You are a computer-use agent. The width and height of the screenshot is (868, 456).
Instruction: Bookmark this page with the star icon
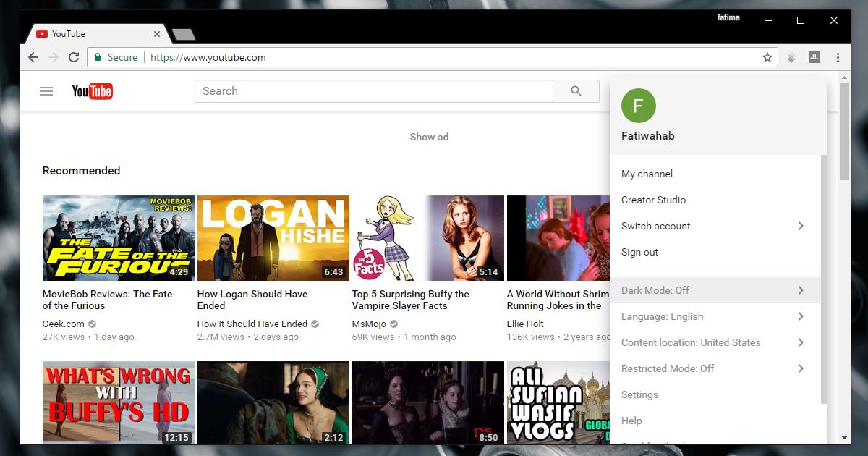pos(767,57)
